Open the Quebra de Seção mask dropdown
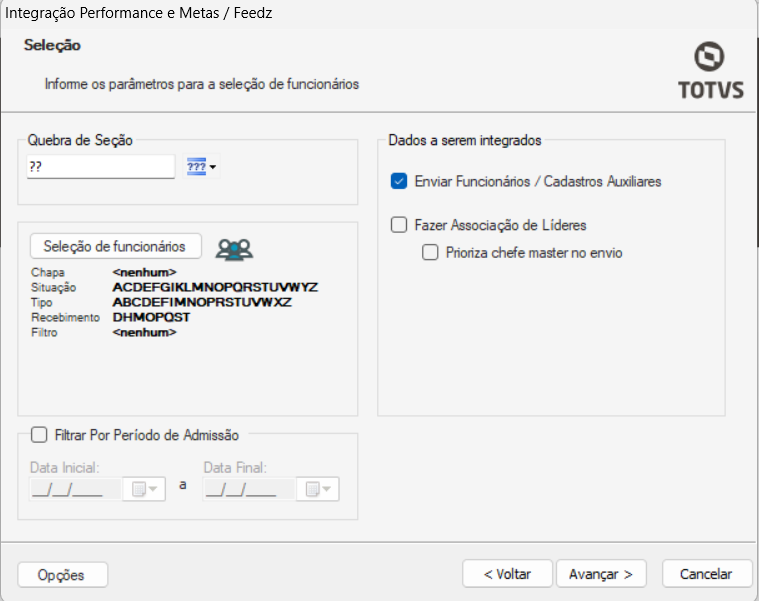 click(x=201, y=167)
